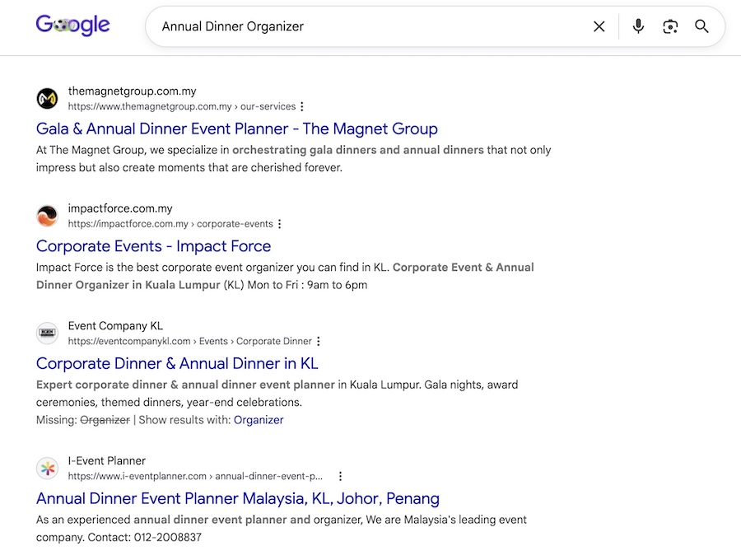Click the Magnet Group snippet description
Screen dimensions: 741x560
(x=293, y=159)
